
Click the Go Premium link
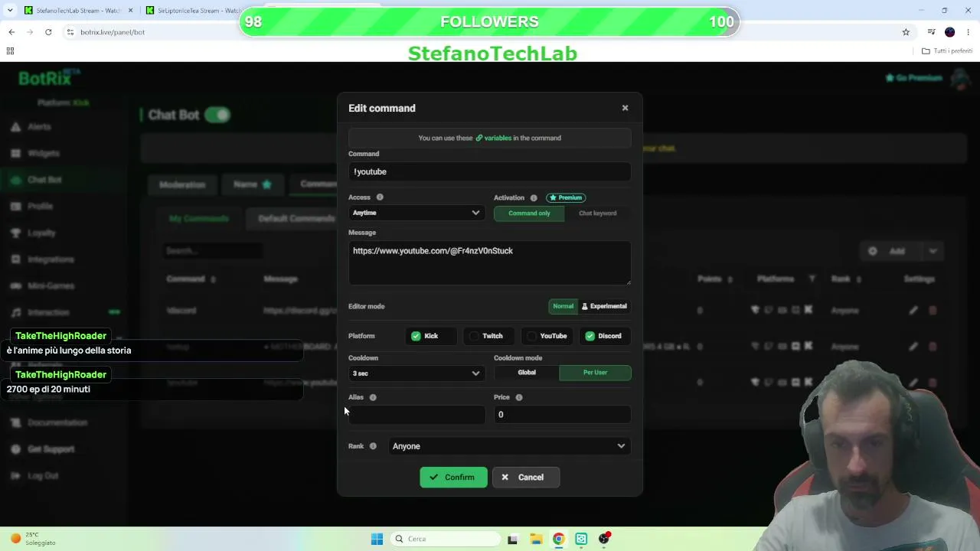(x=913, y=78)
